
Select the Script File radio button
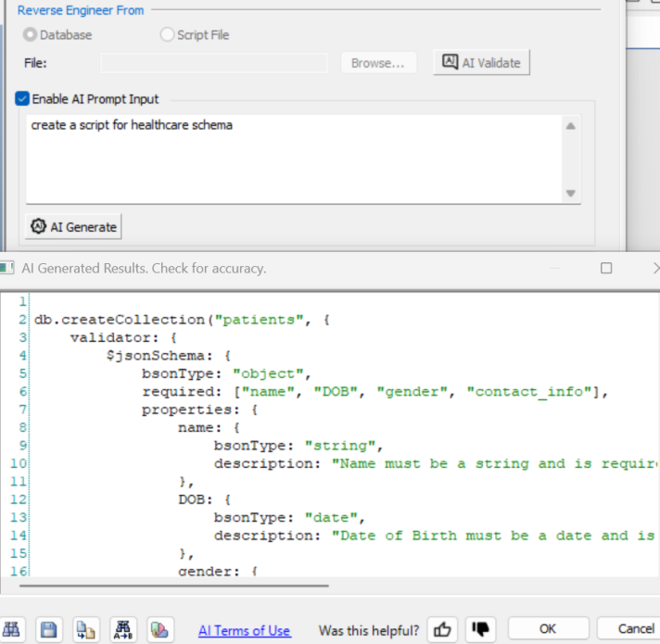coord(167,34)
